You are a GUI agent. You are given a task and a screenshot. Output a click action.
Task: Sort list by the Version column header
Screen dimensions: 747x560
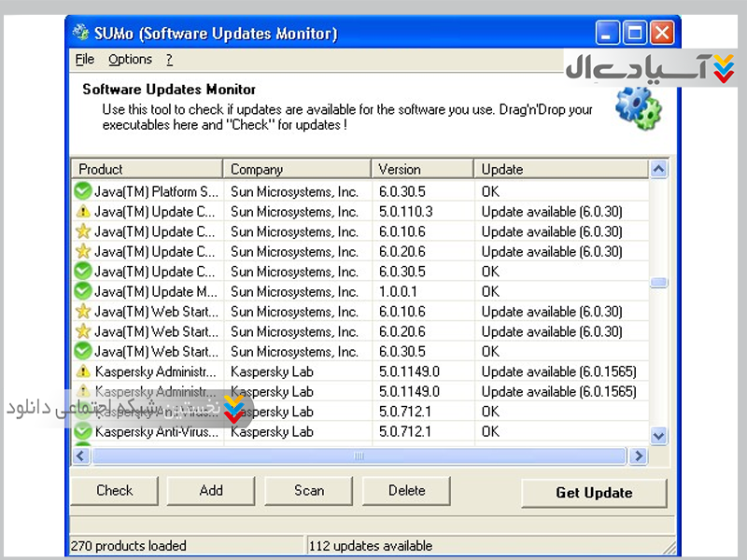tap(421, 169)
